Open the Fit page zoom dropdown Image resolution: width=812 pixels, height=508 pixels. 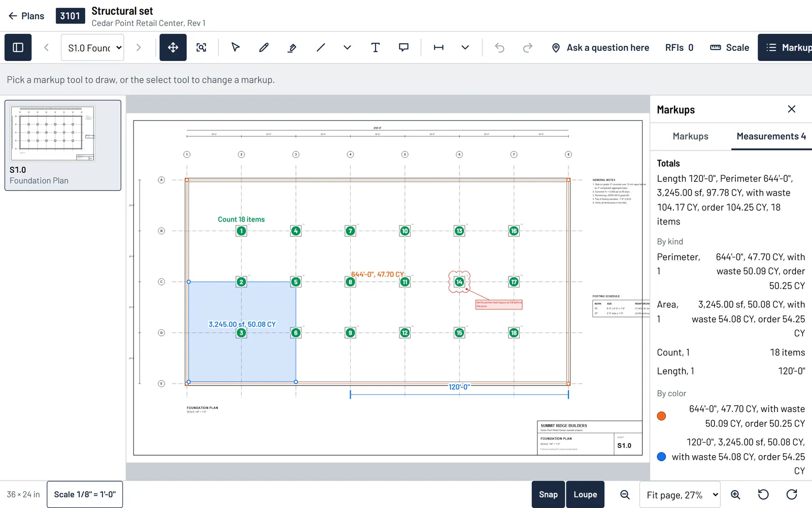coord(680,494)
